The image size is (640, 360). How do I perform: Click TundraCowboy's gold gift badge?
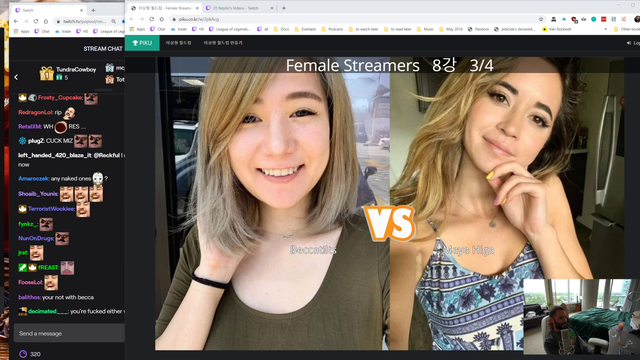click(x=47, y=73)
